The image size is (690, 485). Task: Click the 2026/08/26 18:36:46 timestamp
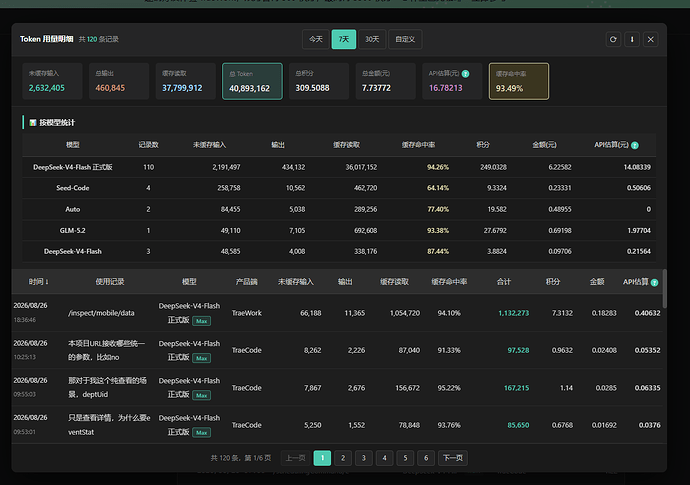pyautogui.click(x=30, y=312)
